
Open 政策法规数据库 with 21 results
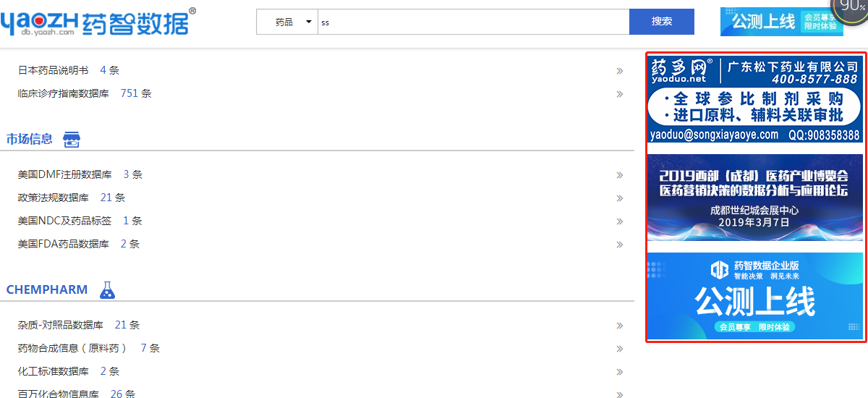[x=72, y=198]
